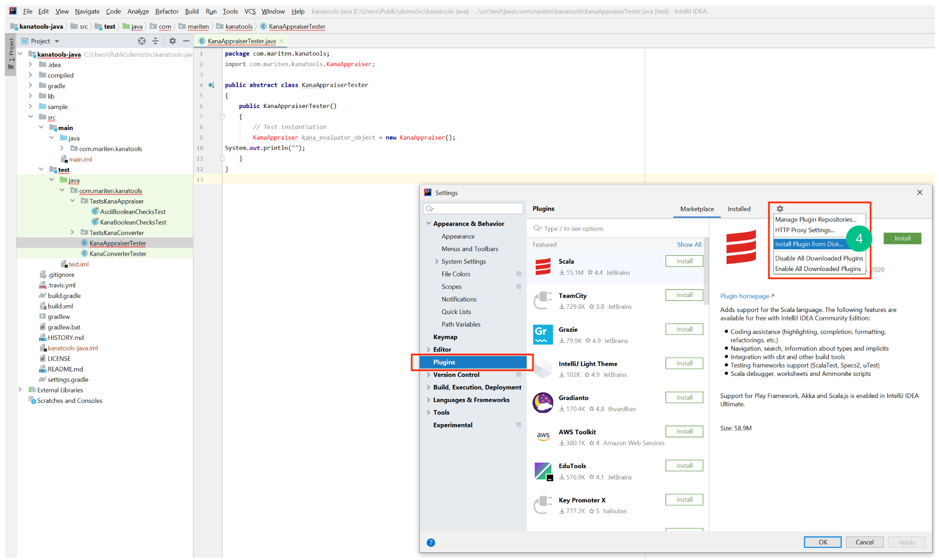Expand the .idea folder
This screenshot has width=939, height=560.
[x=30, y=64]
